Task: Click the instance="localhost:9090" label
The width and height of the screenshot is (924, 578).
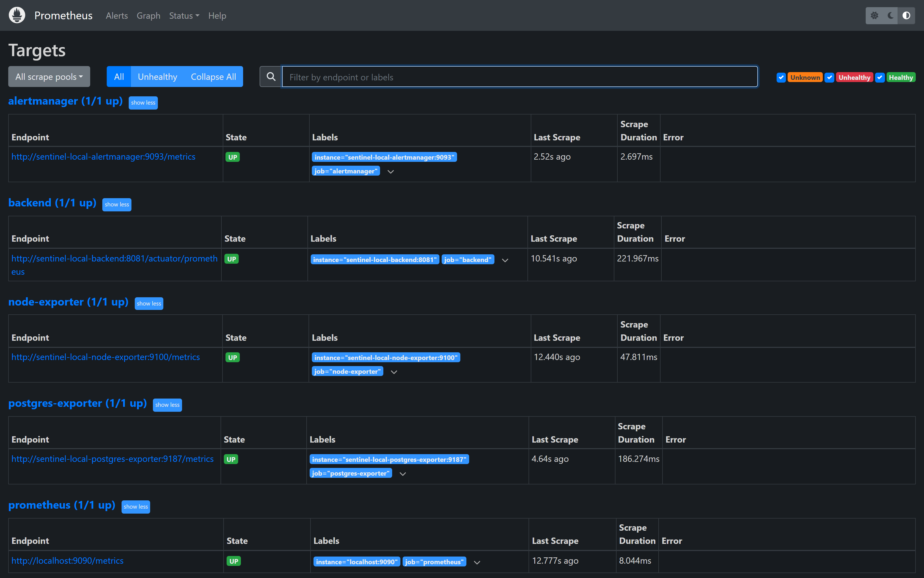Action: 357,561
